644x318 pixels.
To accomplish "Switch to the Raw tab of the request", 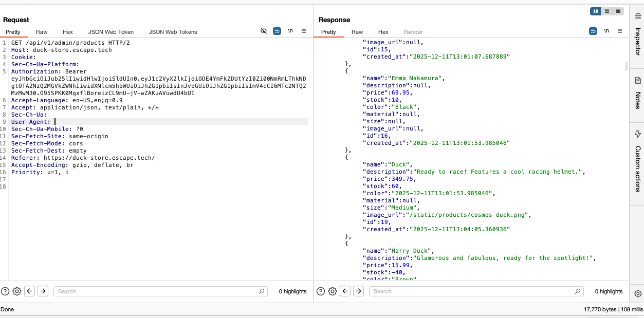I will 41,32.
